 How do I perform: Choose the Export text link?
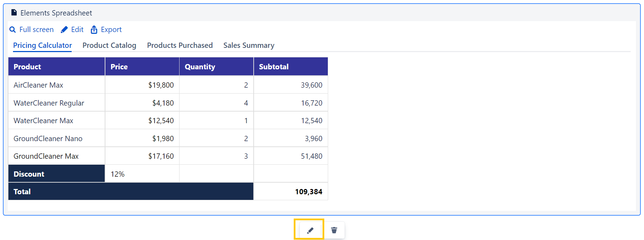point(111,30)
